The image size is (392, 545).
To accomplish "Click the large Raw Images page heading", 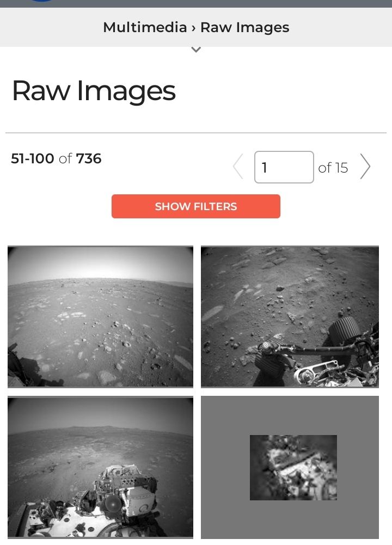I will click(x=94, y=91).
